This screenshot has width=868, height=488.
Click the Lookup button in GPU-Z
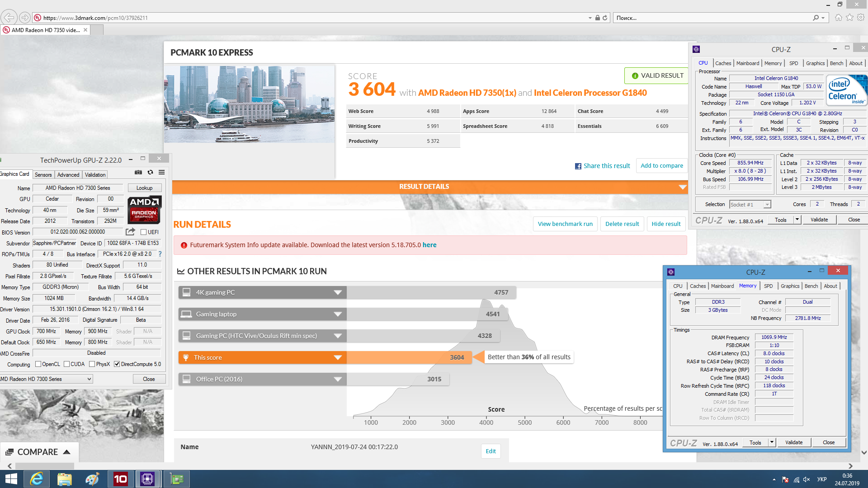coord(145,188)
